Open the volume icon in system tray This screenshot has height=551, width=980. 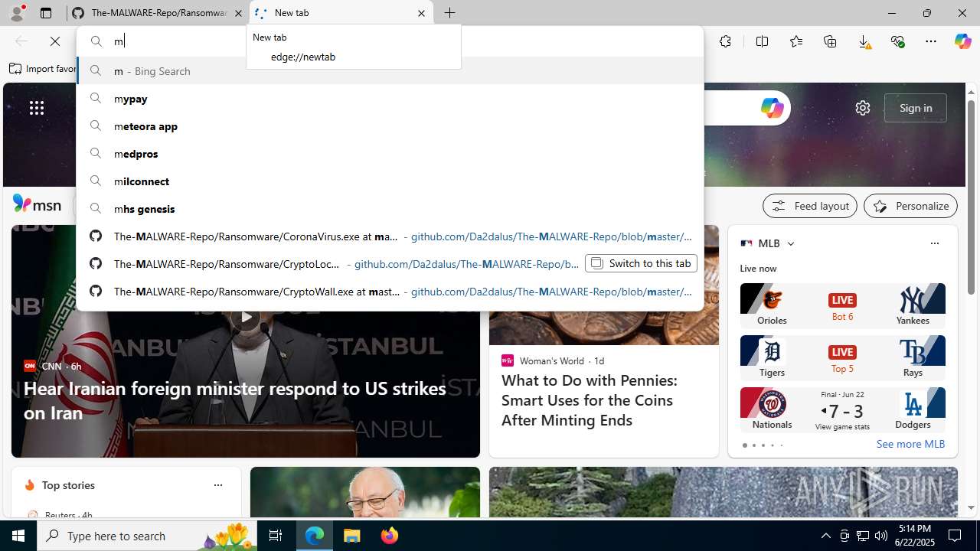click(881, 536)
